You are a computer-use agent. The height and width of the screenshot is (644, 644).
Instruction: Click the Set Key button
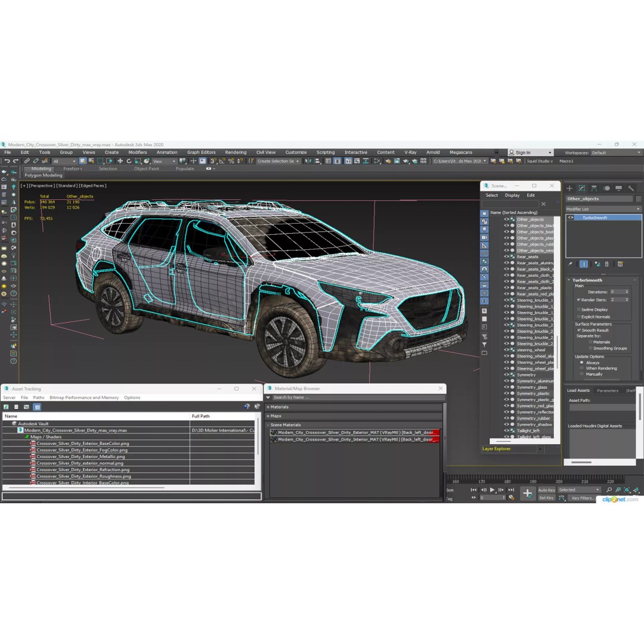546,498
